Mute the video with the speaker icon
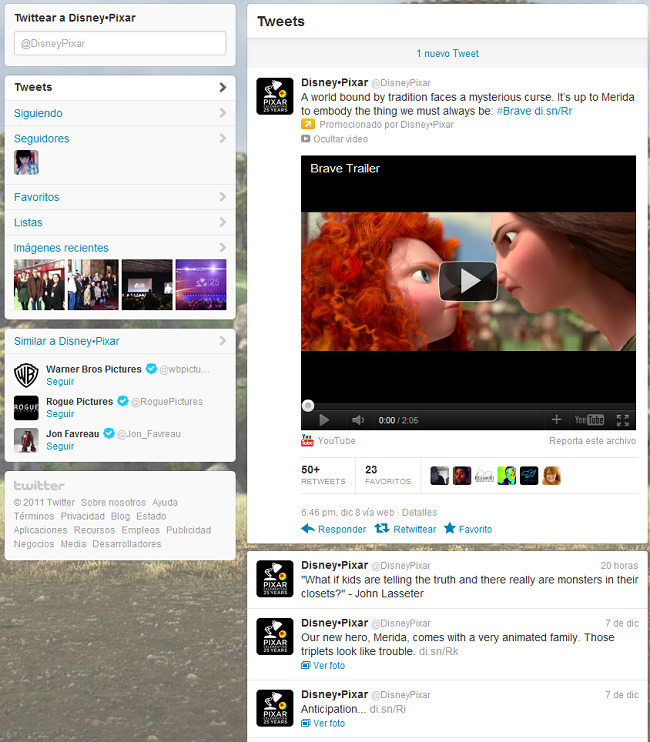 point(358,420)
